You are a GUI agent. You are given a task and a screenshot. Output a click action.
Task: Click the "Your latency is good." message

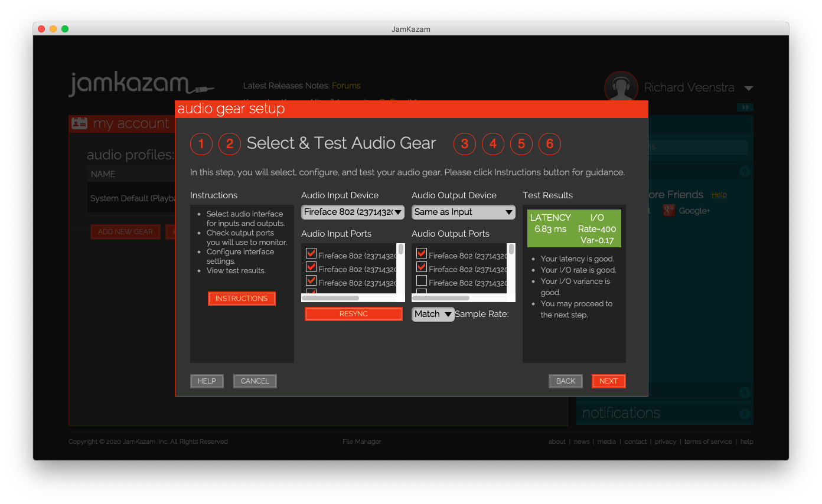click(578, 258)
